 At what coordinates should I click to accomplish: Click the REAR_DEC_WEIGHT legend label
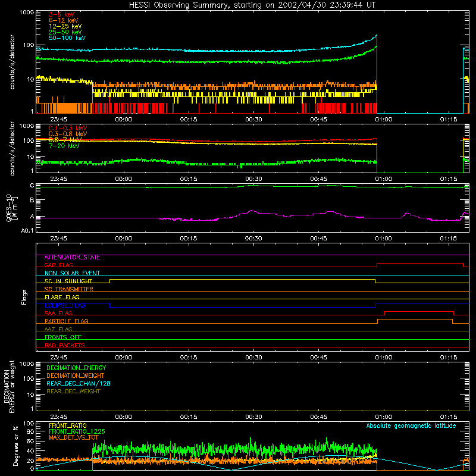click(73, 392)
